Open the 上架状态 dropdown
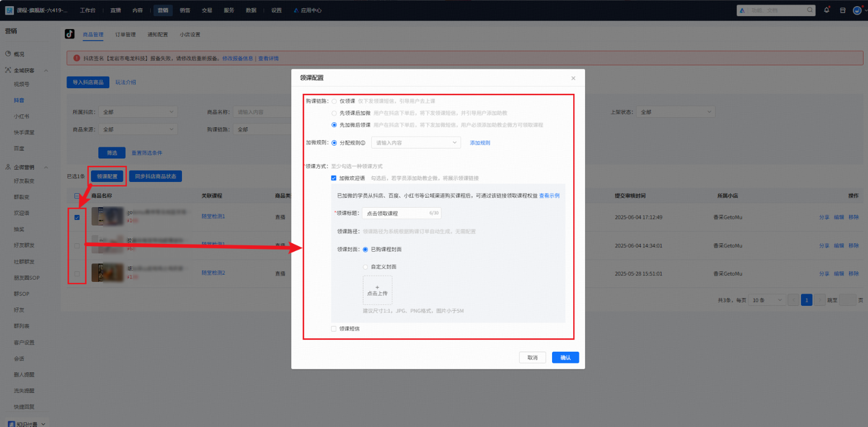 coord(675,112)
